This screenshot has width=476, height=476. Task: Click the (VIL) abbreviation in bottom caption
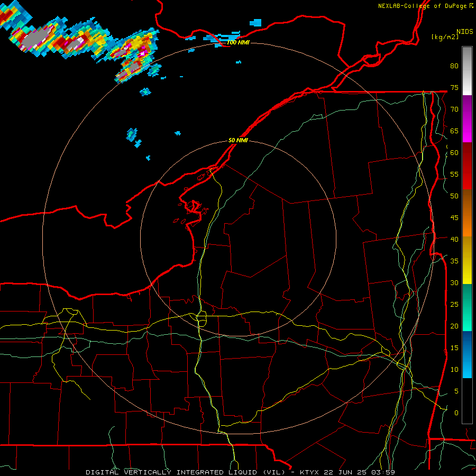274,472
